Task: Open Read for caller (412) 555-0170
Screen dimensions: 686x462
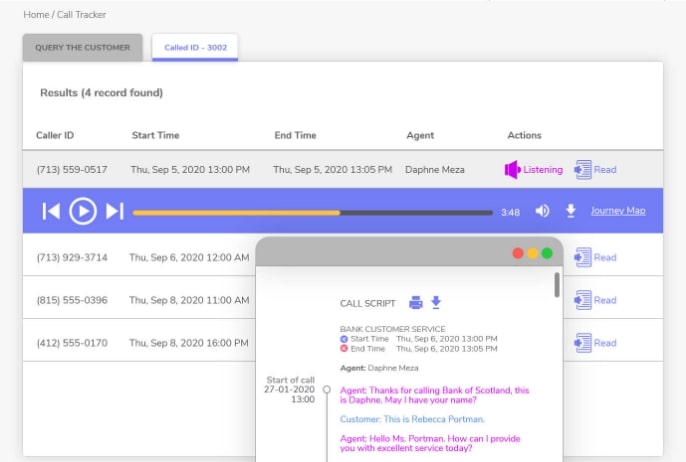Action: click(x=595, y=343)
